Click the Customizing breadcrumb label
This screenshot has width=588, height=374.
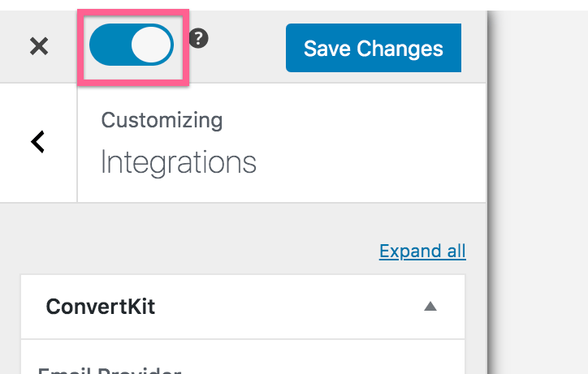click(162, 121)
